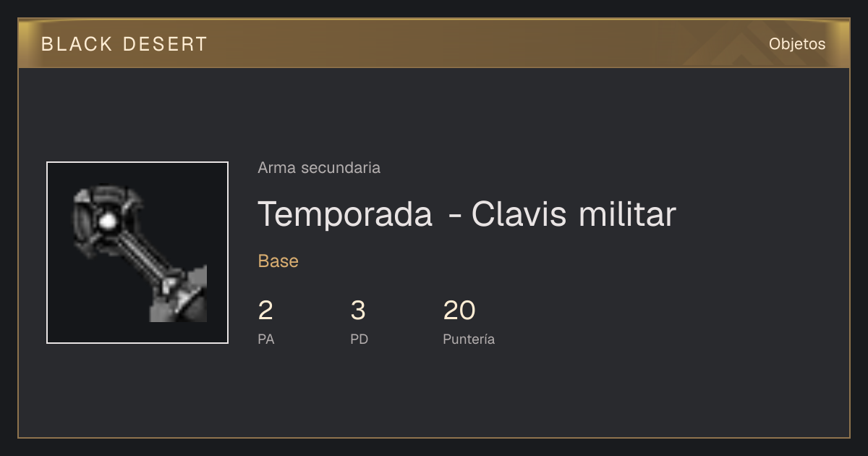The height and width of the screenshot is (456, 868).
Task: Click the handle of the Clavis image
Action: click(144, 256)
